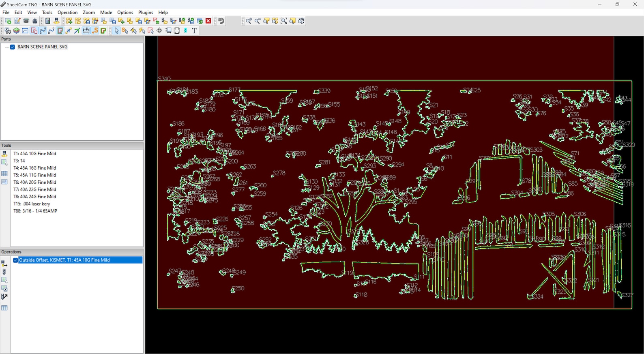Click new plasma tool icon in Tools panel
The image size is (644, 354).
point(4,154)
